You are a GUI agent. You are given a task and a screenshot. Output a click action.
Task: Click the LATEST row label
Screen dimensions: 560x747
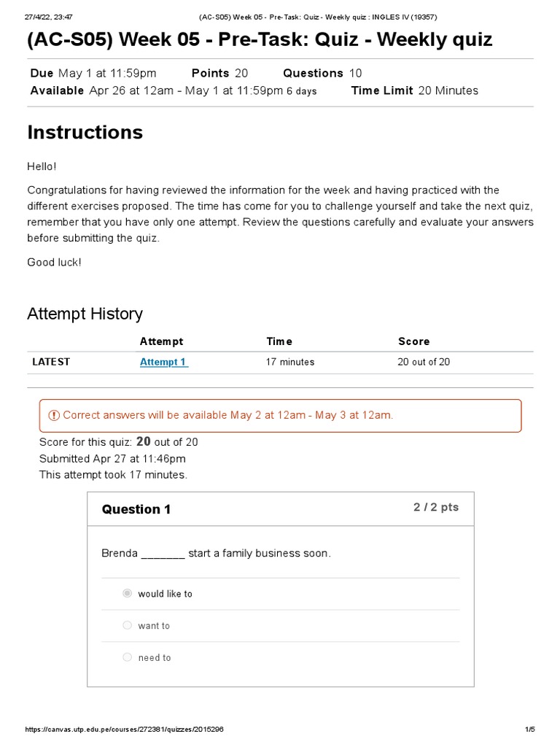click(x=51, y=362)
